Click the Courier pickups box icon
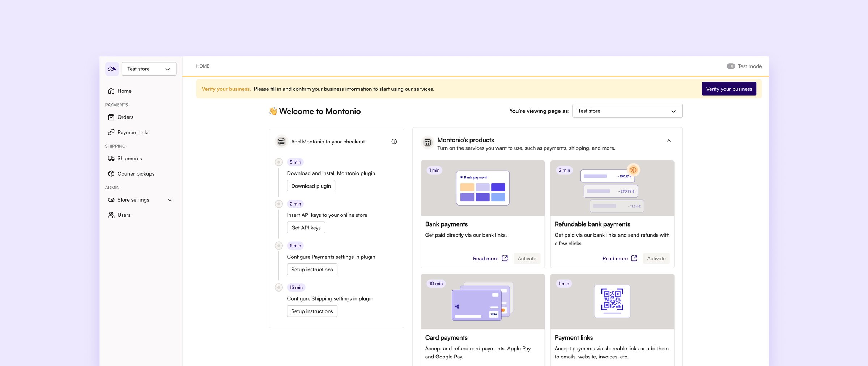Screen dimensions: 868x366 click(111, 173)
